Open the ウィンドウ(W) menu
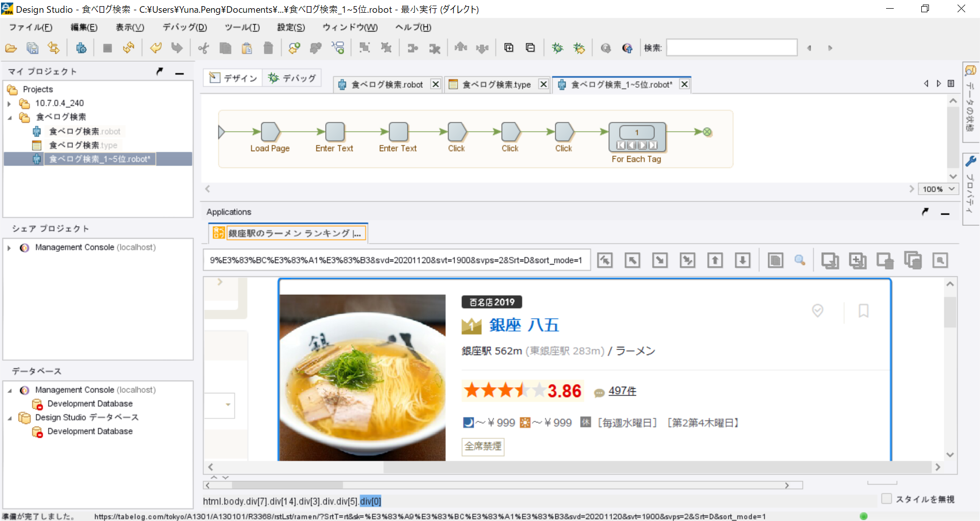The image size is (980, 521). pyautogui.click(x=350, y=27)
